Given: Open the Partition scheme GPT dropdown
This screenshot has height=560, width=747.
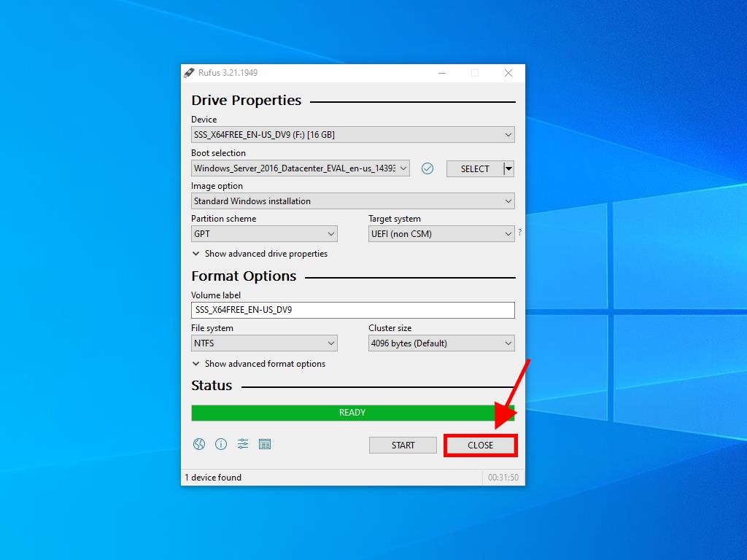Looking at the screenshot, I should coord(264,234).
